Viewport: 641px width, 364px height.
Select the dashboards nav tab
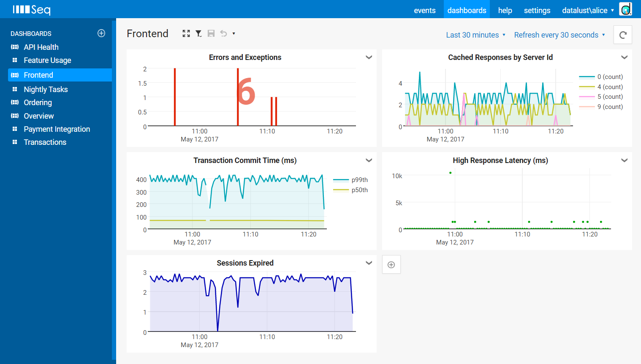pyautogui.click(x=467, y=10)
